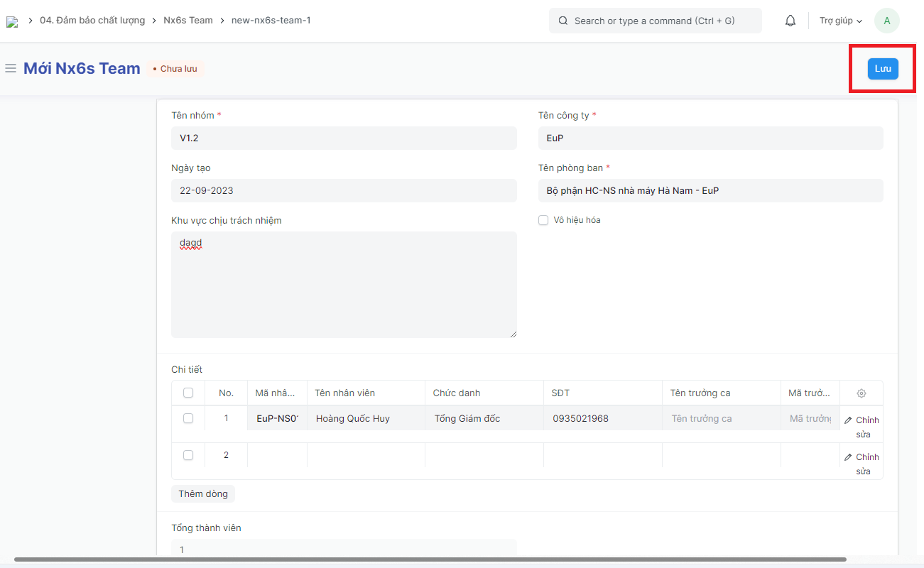The width and height of the screenshot is (924, 568).
Task: Click pencil edit icon for row 1
Action: 848,420
